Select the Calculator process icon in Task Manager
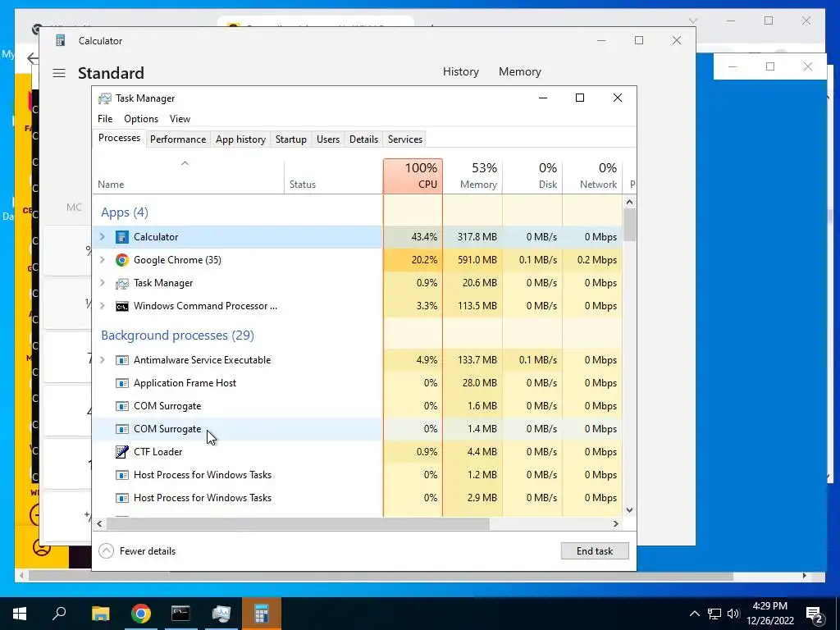 click(122, 237)
